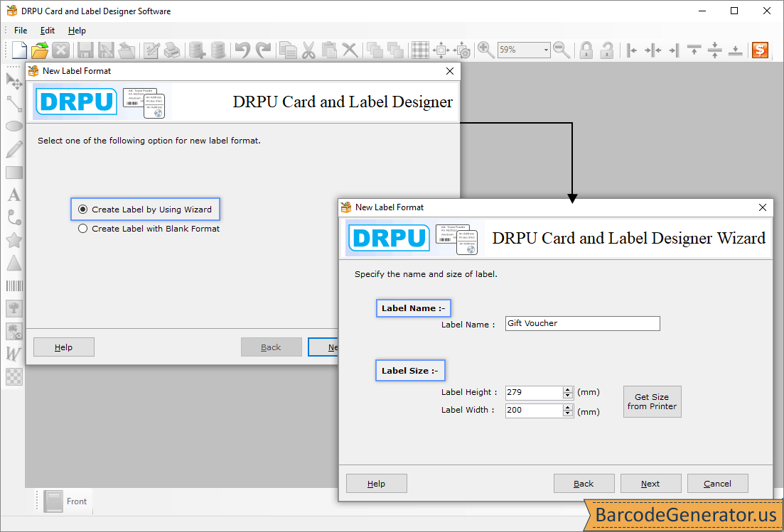Select the WordArt W tool
Viewport: 784px width, 532px height.
(14, 354)
